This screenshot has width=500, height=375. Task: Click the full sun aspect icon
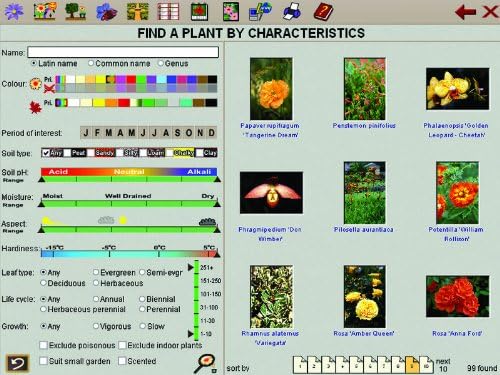[46, 220]
